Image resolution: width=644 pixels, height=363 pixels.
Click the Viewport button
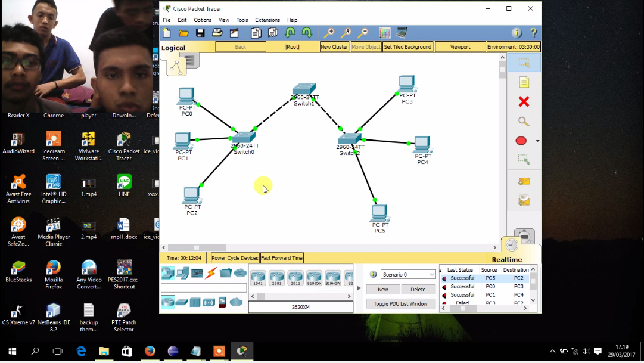[x=460, y=47]
